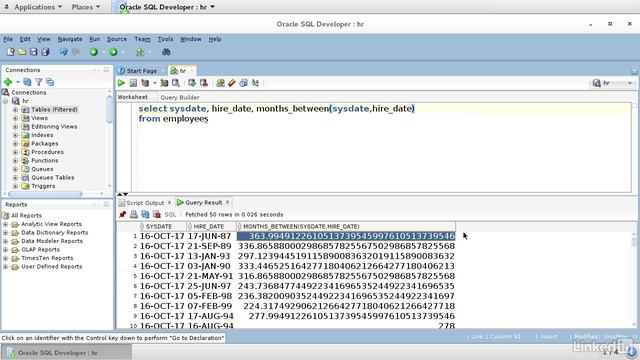Image resolution: width=640 pixels, height=360 pixels.
Task: Click the Filter funnel icon in Connections
Action: coord(39,82)
